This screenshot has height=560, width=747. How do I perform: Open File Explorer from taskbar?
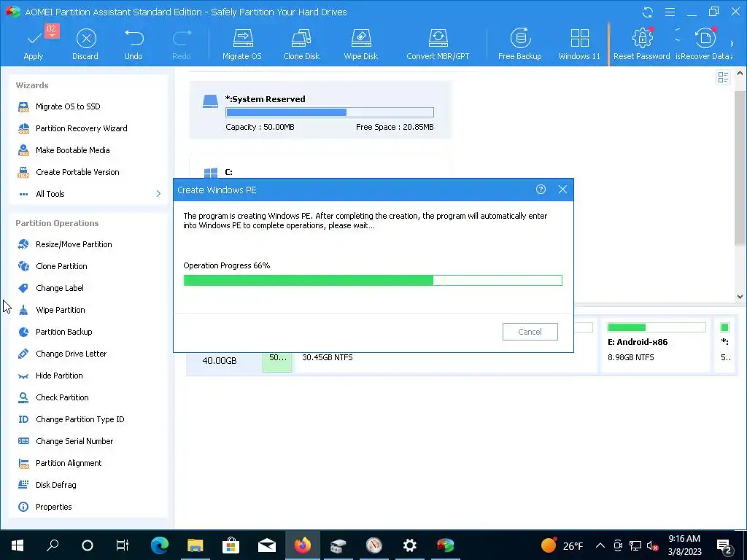tap(196, 545)
